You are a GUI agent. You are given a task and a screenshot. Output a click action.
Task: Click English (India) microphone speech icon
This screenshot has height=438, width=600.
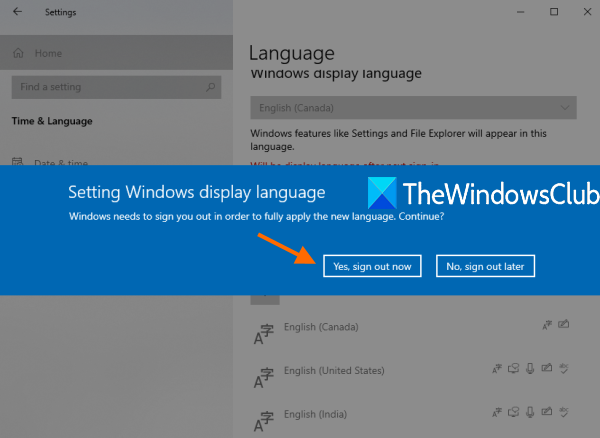coord(530,412)
